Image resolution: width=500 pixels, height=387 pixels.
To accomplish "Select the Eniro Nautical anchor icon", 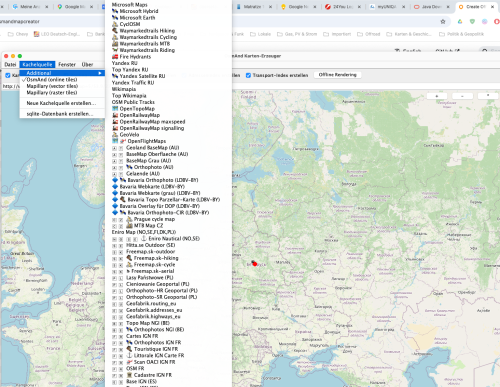I will [x=144, y=238].
